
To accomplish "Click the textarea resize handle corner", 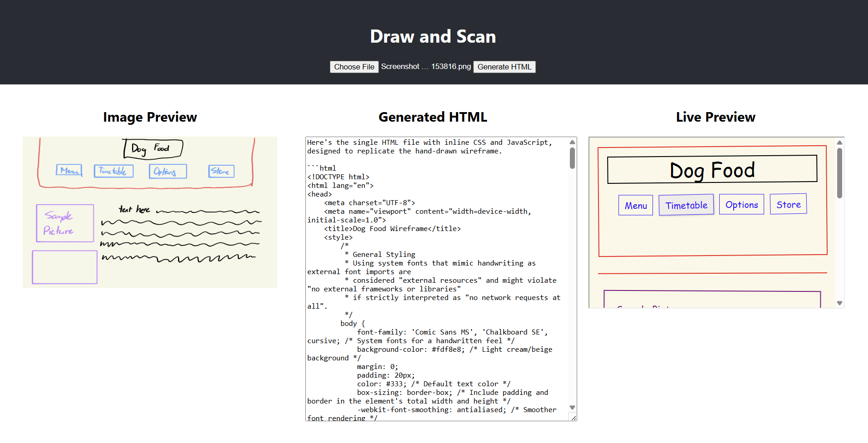I will coord(574,418).
